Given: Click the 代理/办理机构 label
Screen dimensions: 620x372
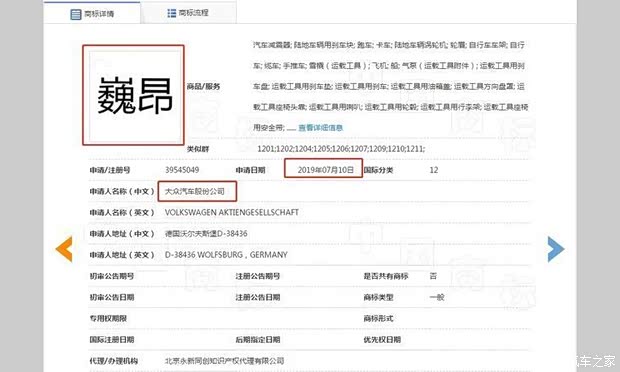Looking at the screenshot, I should pyautogui.click(x=113, y=361).
